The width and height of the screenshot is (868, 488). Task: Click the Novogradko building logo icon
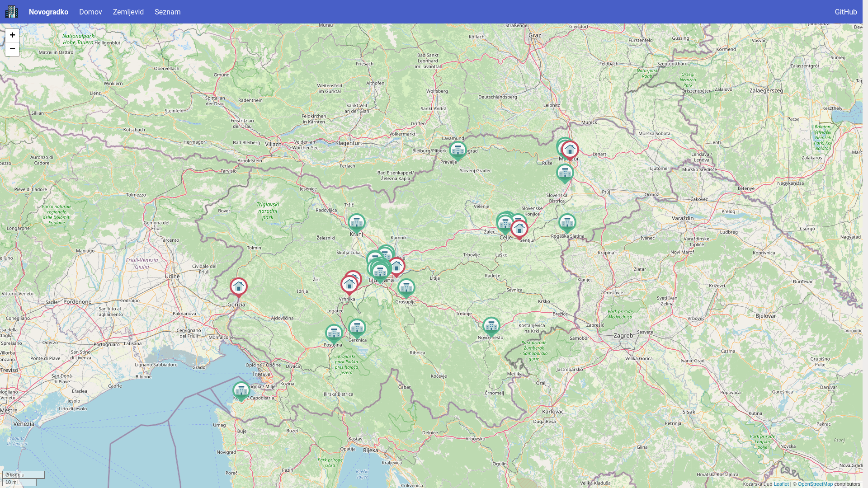(12, 12)
